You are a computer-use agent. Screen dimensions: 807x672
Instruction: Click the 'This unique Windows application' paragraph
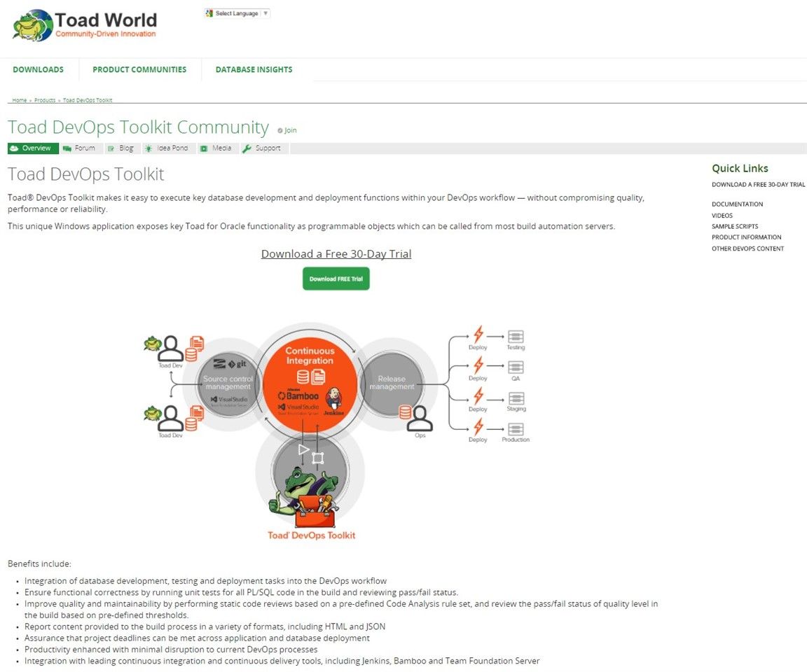coord(311,226)
